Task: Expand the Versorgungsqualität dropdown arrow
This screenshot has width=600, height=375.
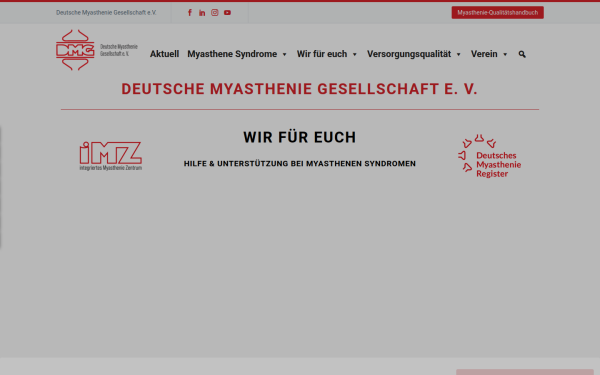Action: click(x=458, y=55)
